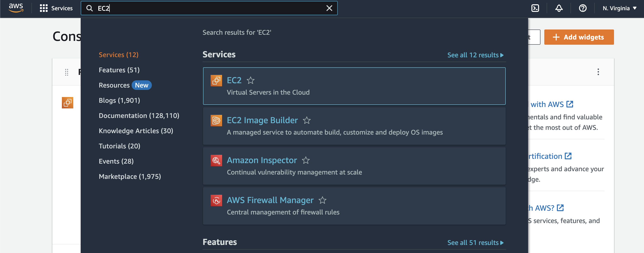Select Services (12) filter
Viewport: 644px width, 253px height.
tap(119, 55)
